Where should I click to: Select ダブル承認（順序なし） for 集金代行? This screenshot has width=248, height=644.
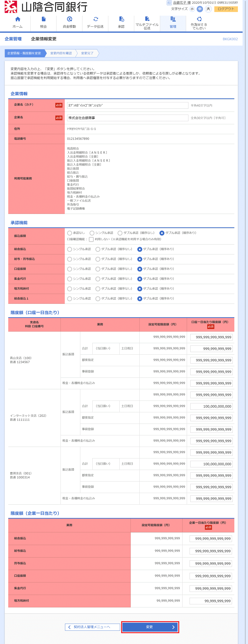click(x=98, y=279)
